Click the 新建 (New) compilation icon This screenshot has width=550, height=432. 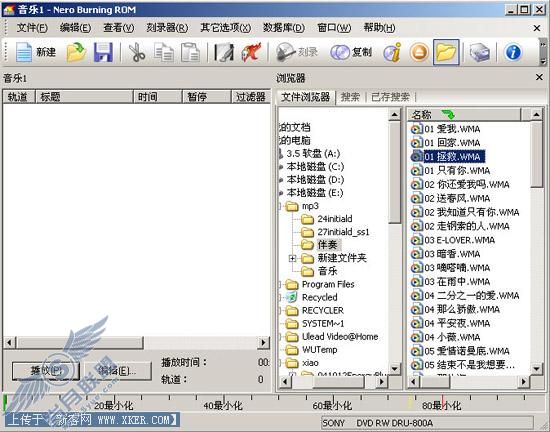click(35, 53)
